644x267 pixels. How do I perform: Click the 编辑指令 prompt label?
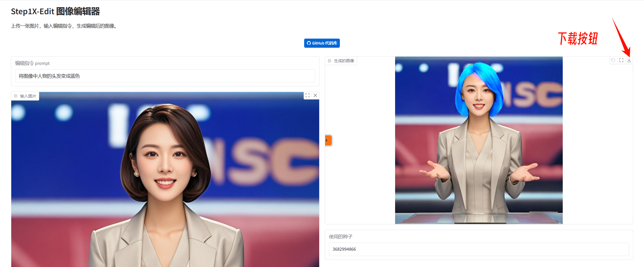(32, 63)
